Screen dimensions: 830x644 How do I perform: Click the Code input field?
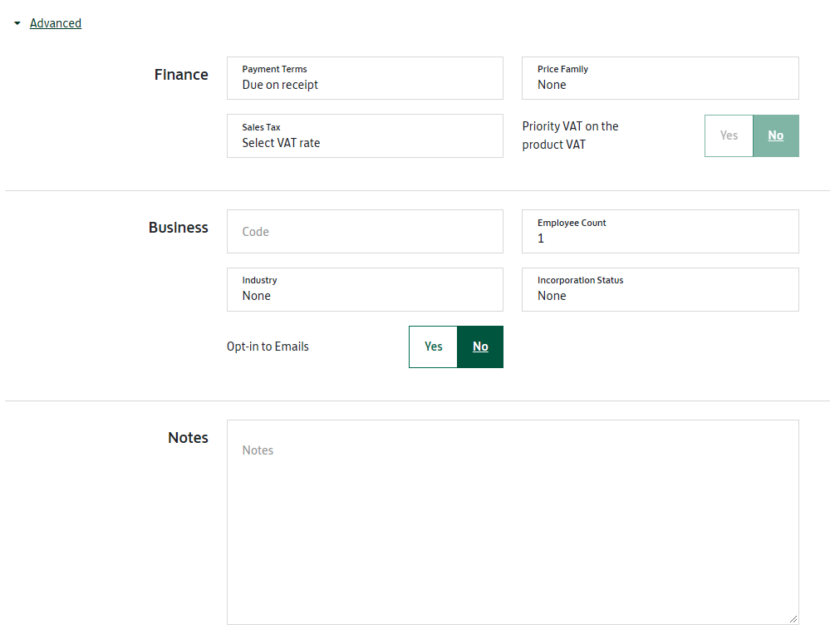click(365, 232)
